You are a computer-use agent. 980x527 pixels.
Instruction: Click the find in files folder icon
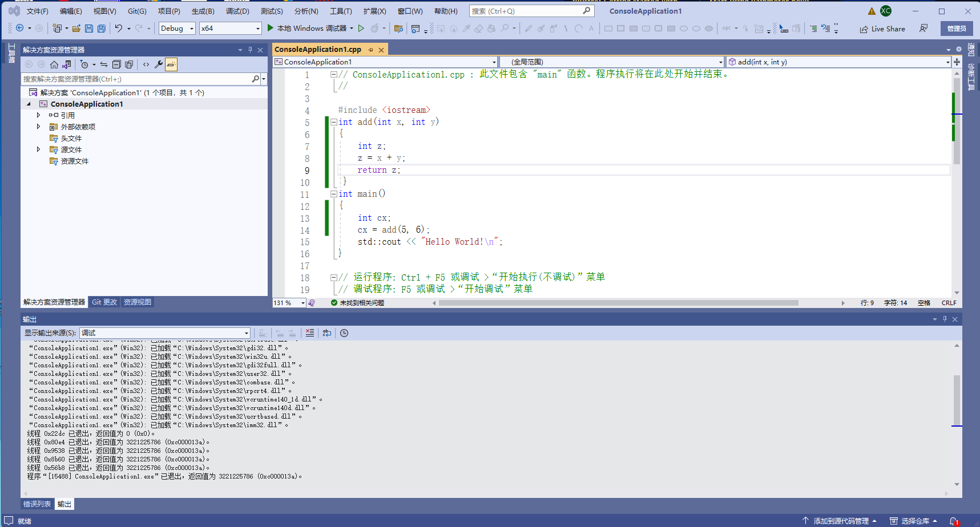(x=399, y=28)
